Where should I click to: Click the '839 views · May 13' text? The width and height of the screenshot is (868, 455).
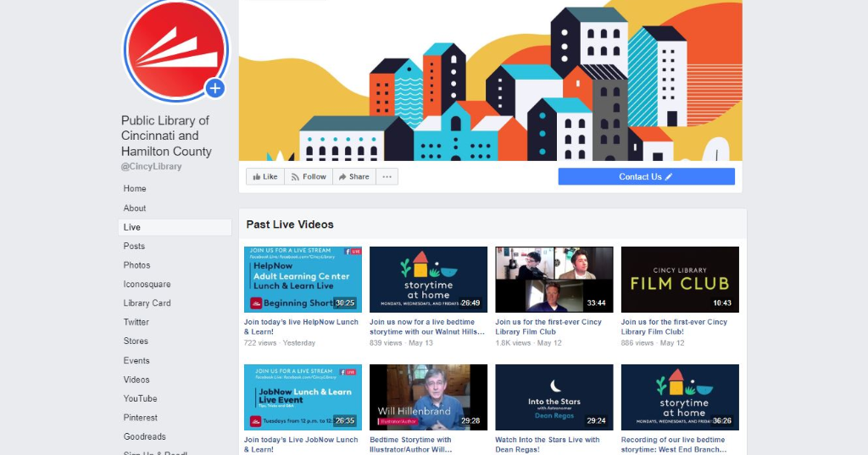click(401, 343)
